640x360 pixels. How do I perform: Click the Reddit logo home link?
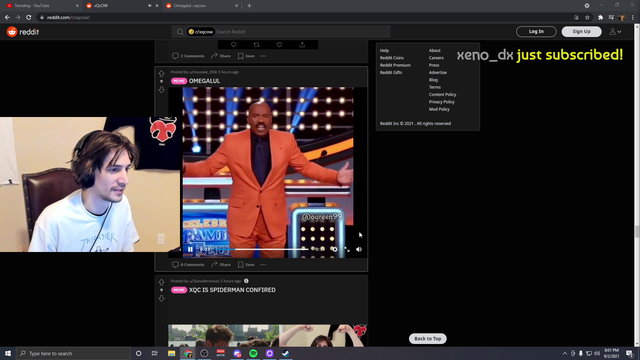(23, 32)
